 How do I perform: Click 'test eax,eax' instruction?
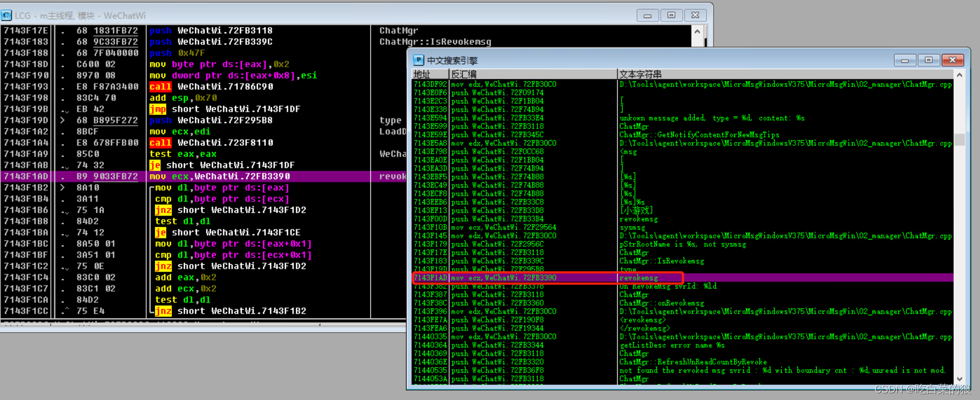pyautogui.click(x=183, y=154)
